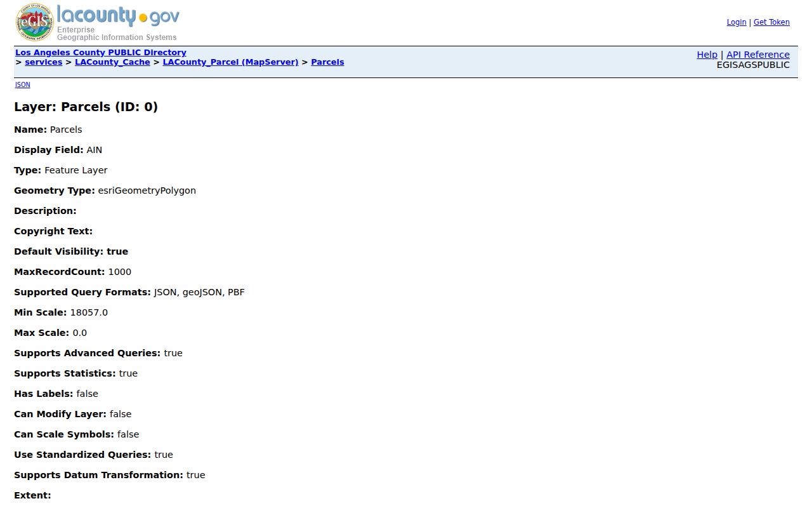View the layer as JSON
Screen dimensions: 812x508
click(x=22, y=84)
